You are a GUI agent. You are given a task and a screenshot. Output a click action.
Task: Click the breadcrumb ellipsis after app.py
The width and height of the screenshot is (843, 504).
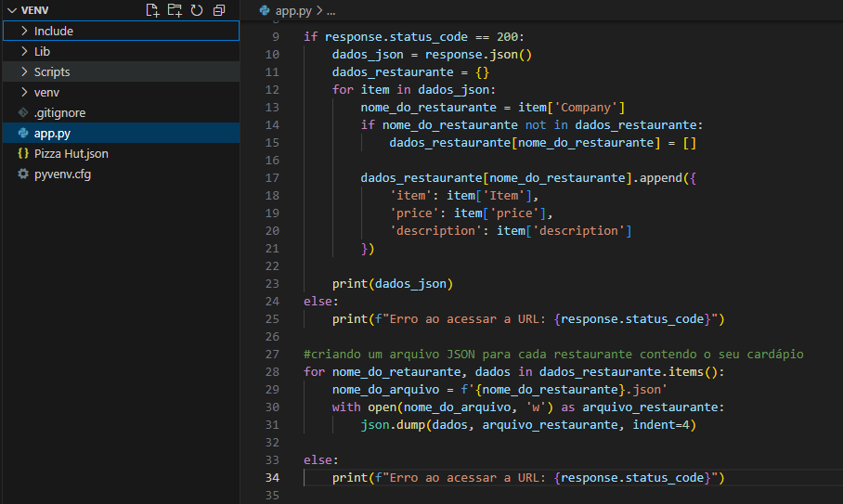(331, 12)
